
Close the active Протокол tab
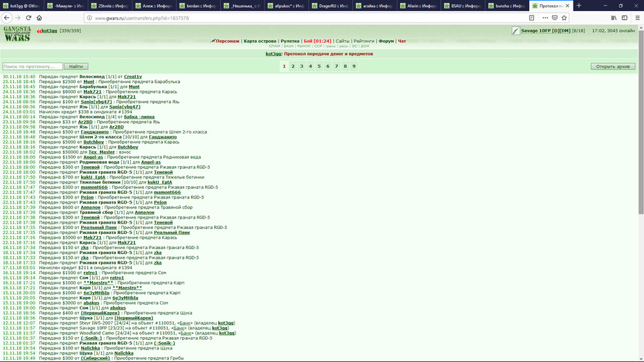tap(567, 6)
